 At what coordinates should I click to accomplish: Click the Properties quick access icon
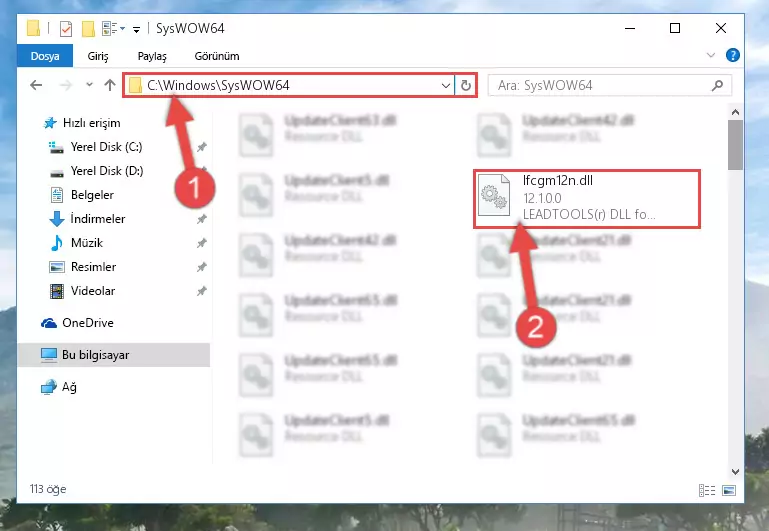point(66,29)
